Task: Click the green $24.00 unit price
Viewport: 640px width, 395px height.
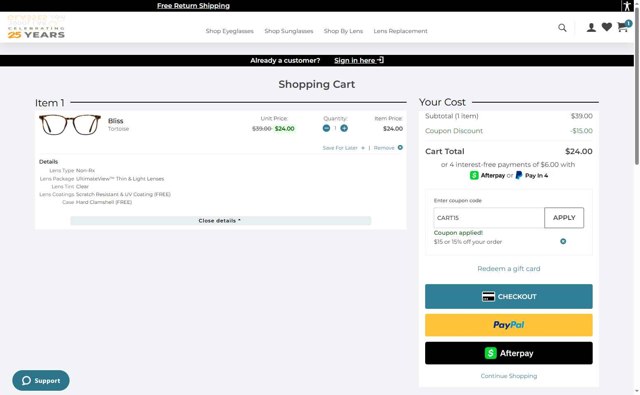Action: 284,129
